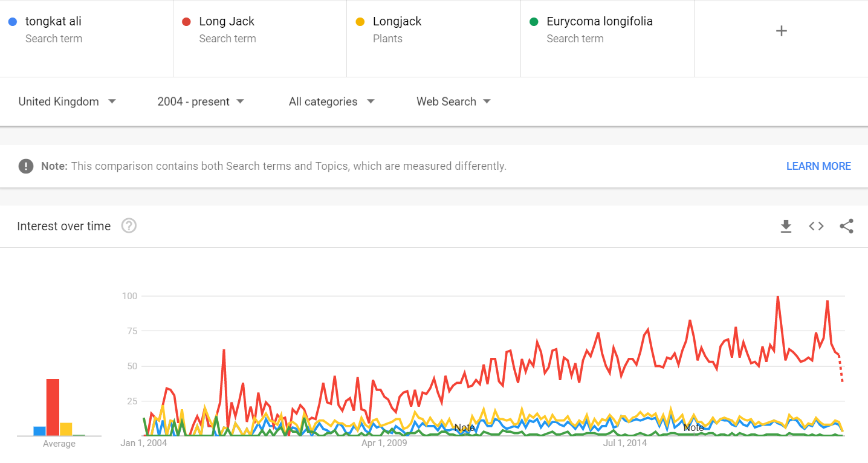Edit the tongkat ali search term
This screenshot has width=868, height=463.
coord(86,39)
